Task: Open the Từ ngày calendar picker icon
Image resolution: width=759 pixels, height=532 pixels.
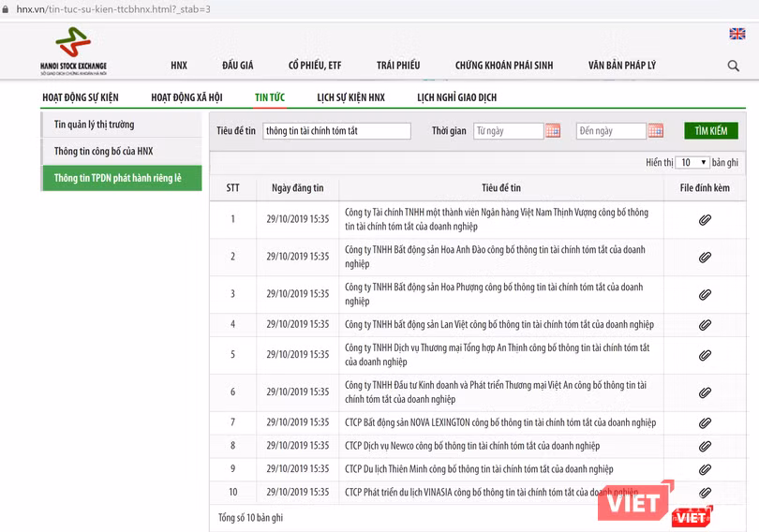Action: click(553, 131)
